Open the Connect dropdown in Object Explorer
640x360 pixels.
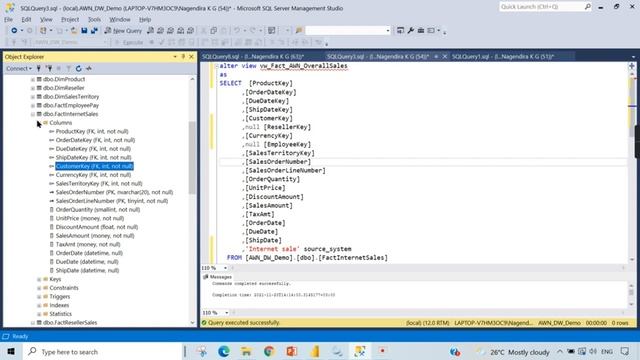point(19,69)
